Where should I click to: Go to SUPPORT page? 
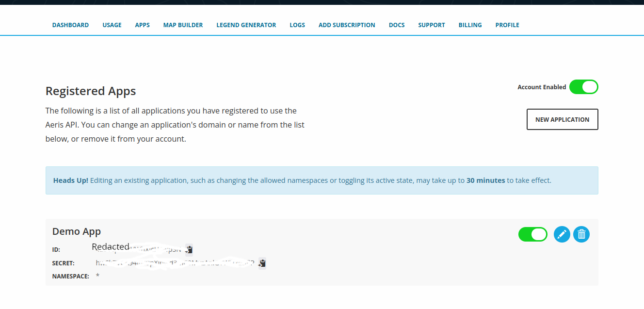[x=432, y=25]
